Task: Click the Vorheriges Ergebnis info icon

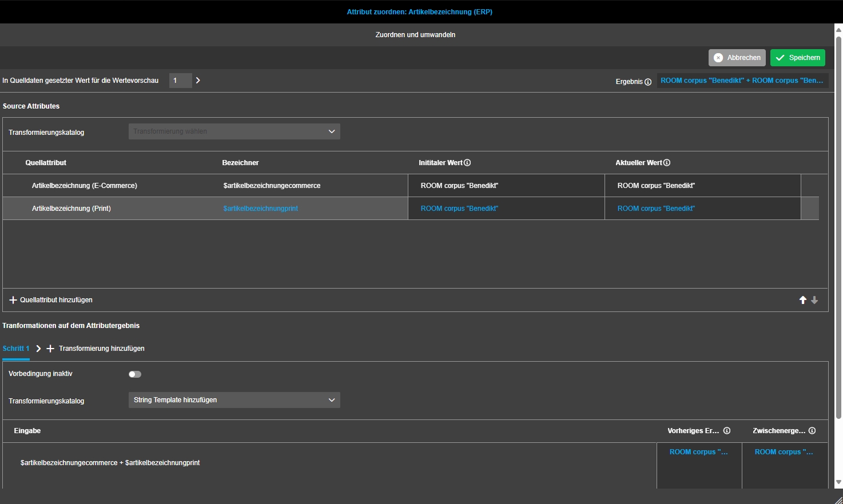Action: pos(727,431)
